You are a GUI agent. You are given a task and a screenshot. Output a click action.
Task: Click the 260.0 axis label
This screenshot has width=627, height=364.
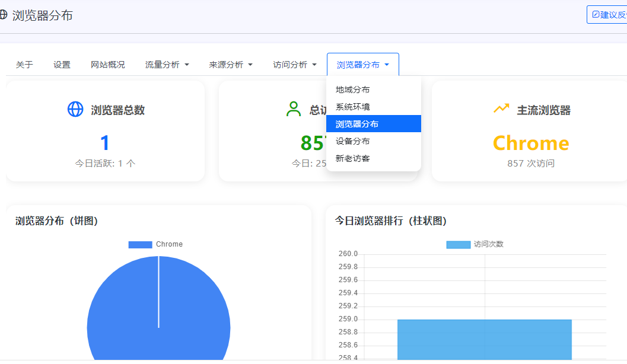(348, 254)
